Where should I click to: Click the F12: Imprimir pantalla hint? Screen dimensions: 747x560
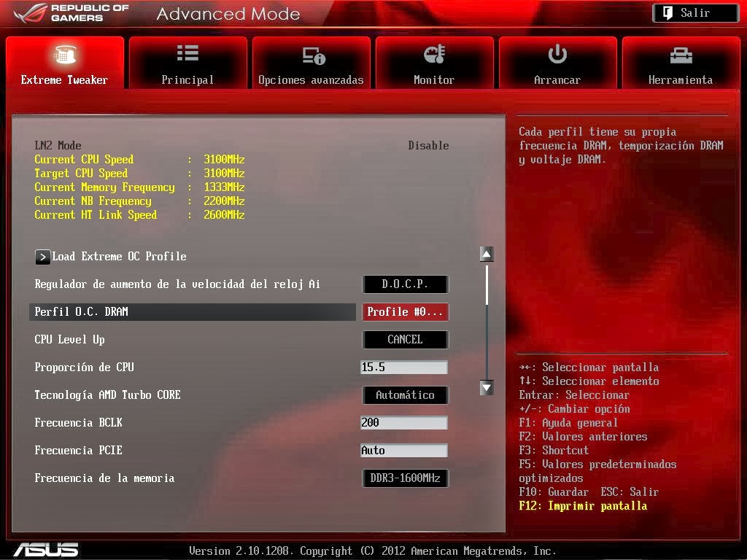[x=583, y=506]
